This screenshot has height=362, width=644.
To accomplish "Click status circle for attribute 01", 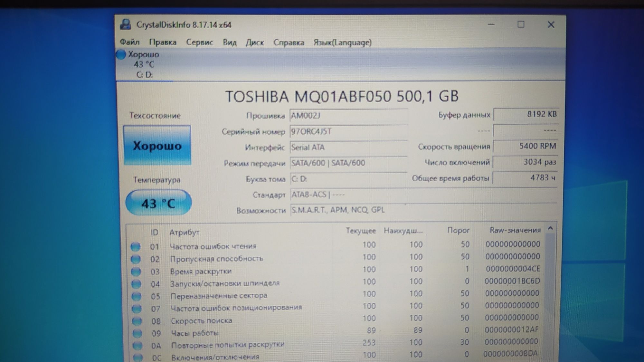I will coord(136,247).
